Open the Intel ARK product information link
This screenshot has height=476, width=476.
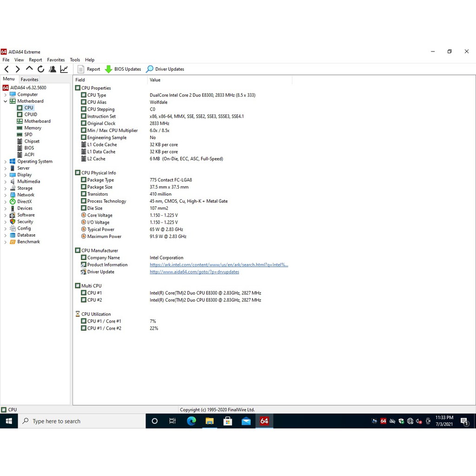pos(219,264)
